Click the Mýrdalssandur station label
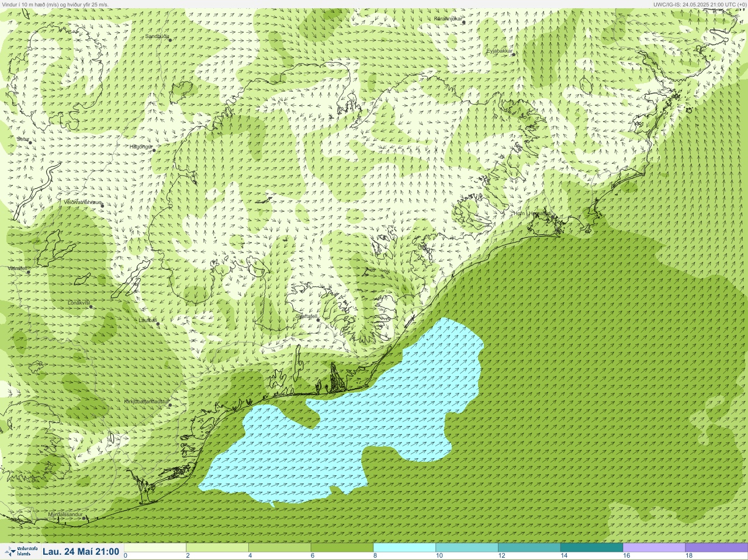Screen dimensions: 748x560 point(65,514)
